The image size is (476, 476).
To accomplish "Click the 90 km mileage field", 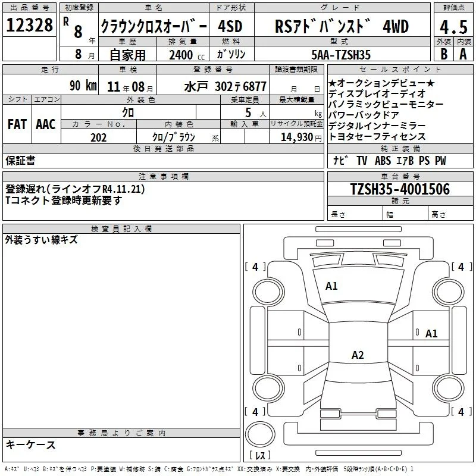I will [51, 85].
